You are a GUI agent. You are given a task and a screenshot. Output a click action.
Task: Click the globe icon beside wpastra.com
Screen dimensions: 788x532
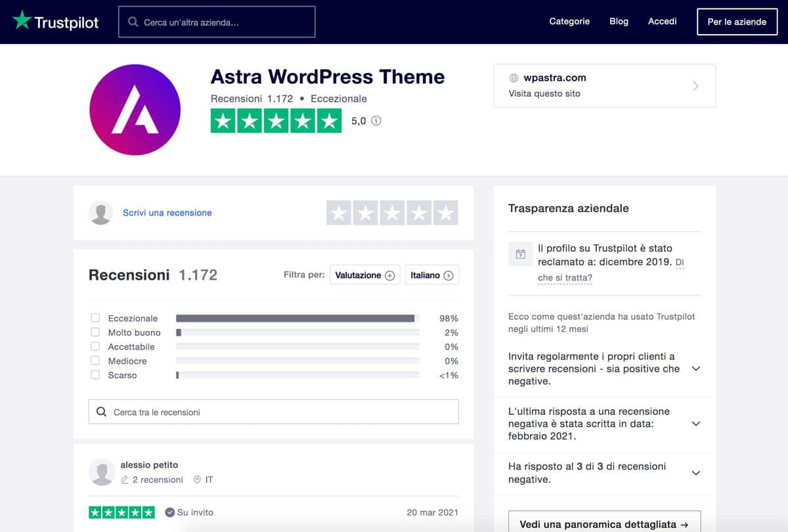[x=514, y=78]
